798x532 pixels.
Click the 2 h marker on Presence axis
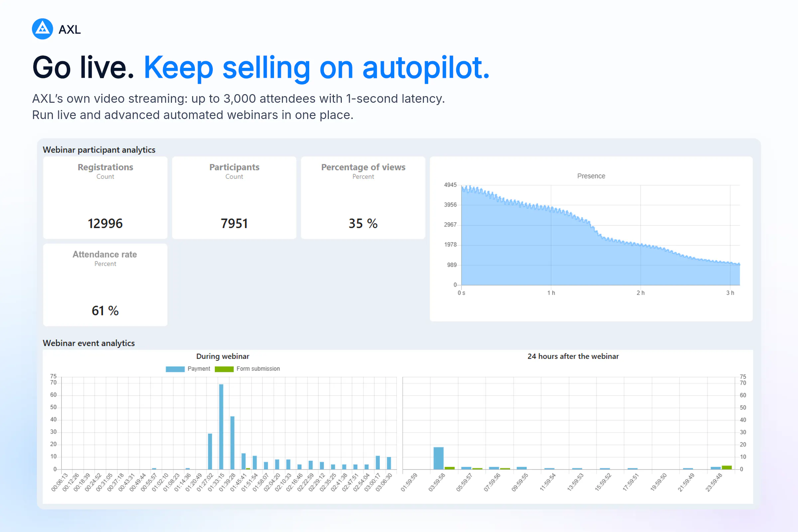click(641, 293)
